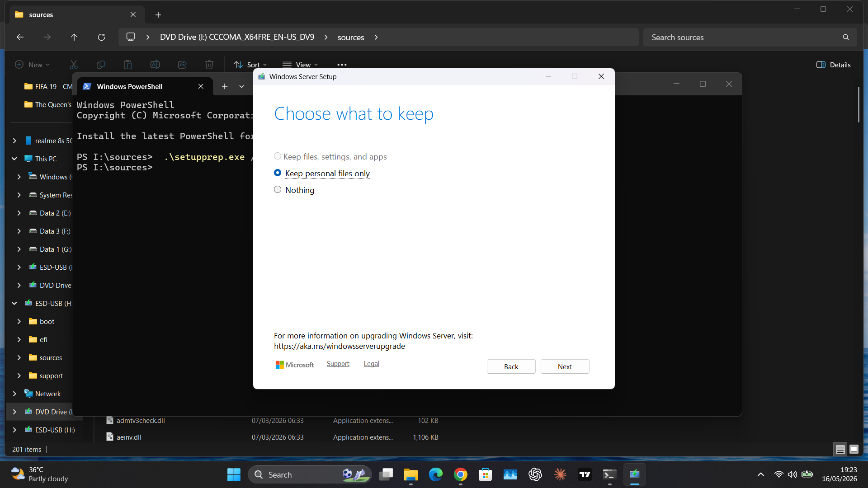Image resolution: width=868 pixels, height=488 pixels.
Task: Select 'FIFA 19 - CM' folder in sidebar
Action: point(47,86)
